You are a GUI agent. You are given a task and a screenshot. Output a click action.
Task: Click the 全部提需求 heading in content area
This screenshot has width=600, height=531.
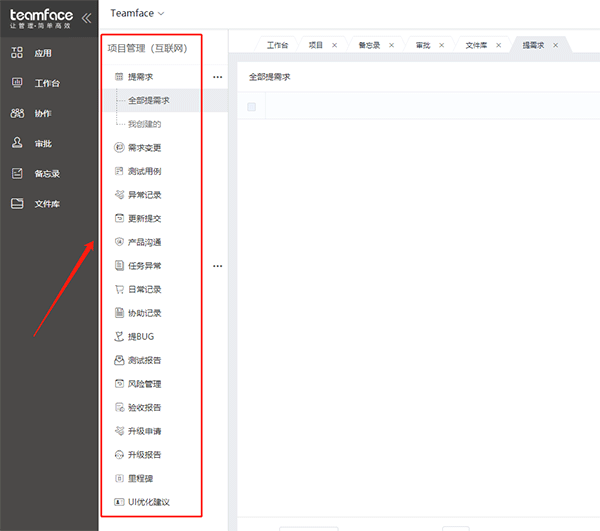[x=269, y=77]
